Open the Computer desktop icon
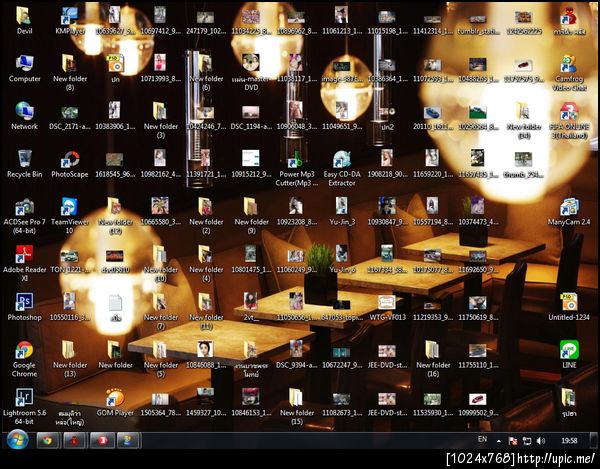The image size is (600, 469). pyautogui.click(x=24, y=69)
